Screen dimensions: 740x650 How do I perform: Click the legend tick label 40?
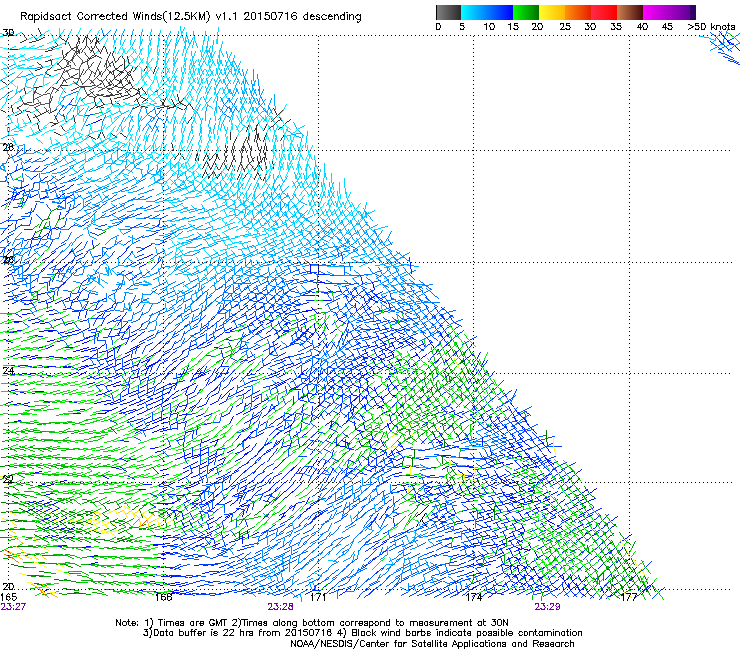coord(642,27)
